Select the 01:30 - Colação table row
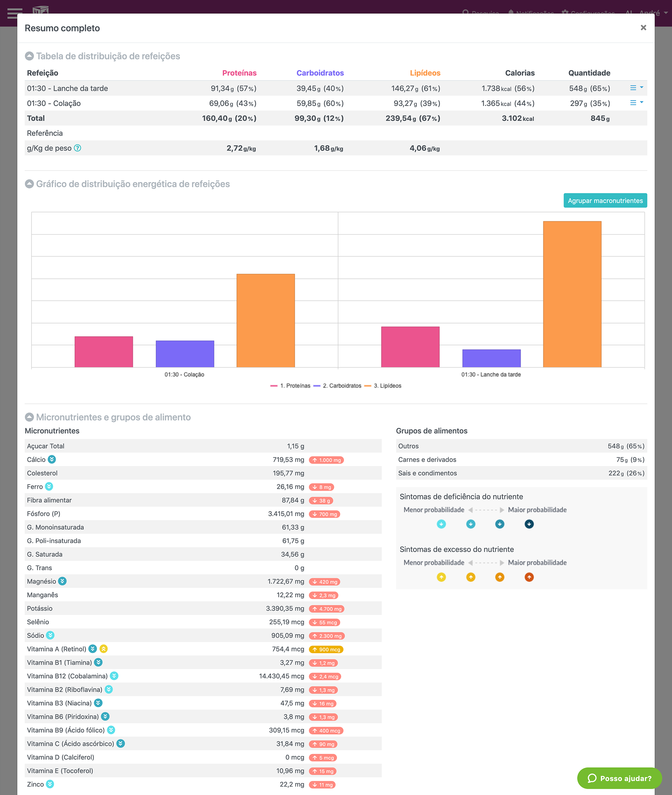 coord(336,103)
